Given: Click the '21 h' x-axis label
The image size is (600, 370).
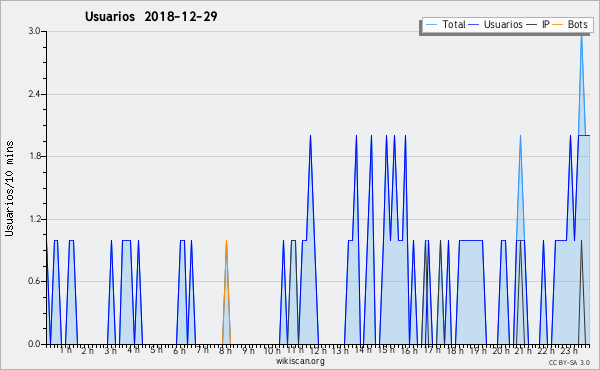Looking at the screenshot, I should click(523, 350).
